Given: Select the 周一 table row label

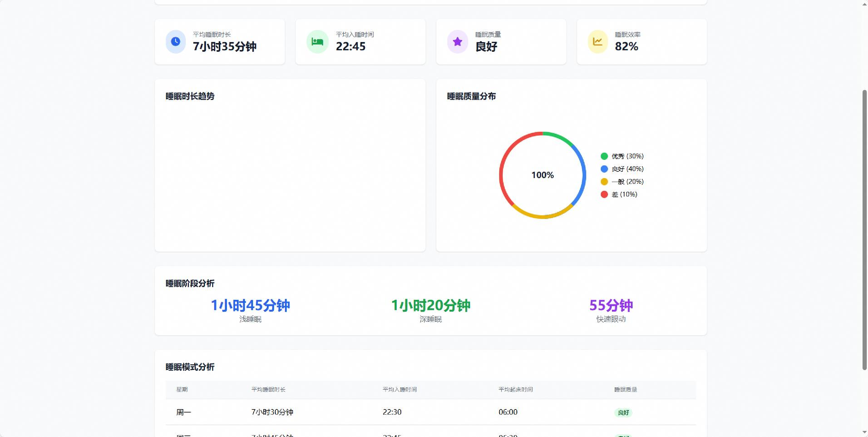Looking at the screenshot, I should [184, 412].
